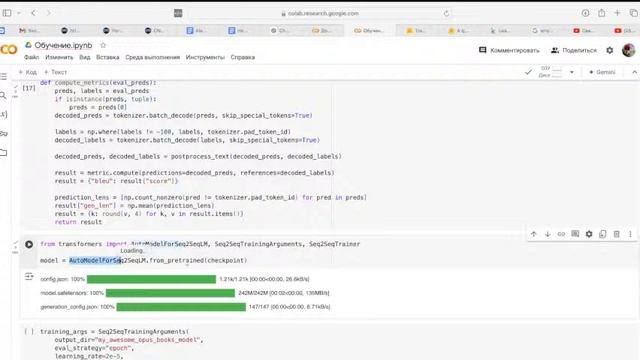The image size is (640, 360).
Task: Open Справка menu
Action: coord(243,58)
